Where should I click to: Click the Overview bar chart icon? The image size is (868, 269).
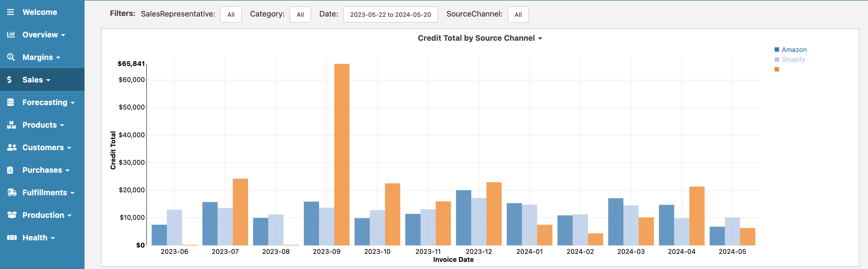tap(11, 34)
